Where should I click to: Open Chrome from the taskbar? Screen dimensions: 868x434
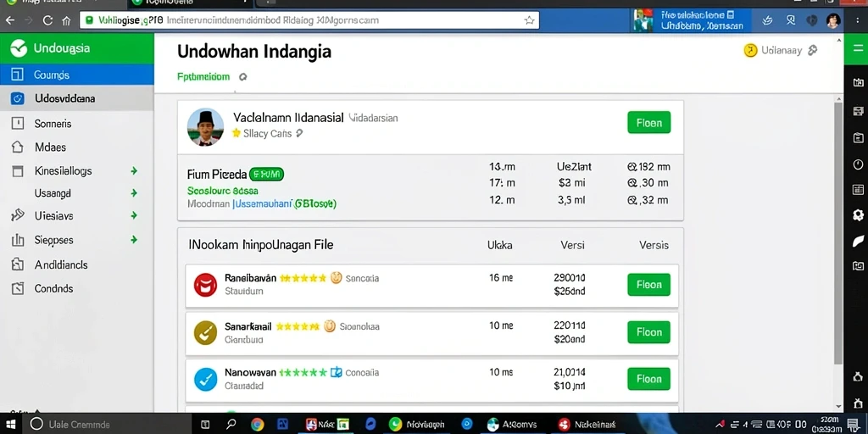(257, 424)
